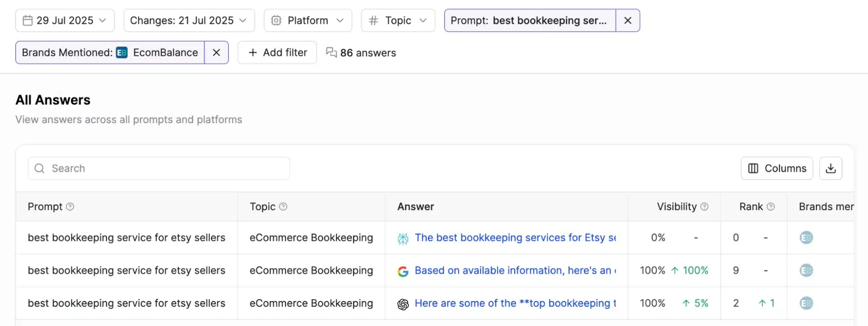Click the Rank column help icon
868x326 pixels.
(771, 207)
